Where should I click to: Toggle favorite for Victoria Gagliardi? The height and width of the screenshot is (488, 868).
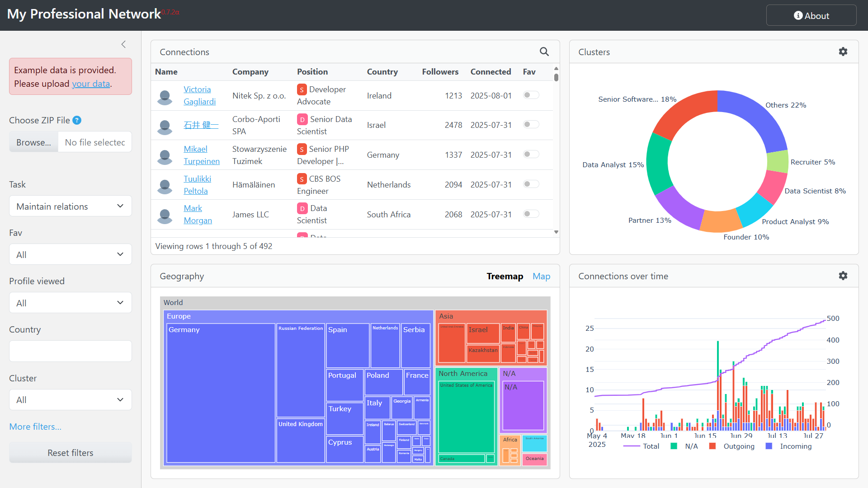pyautogui.click(x=531, y=95)
